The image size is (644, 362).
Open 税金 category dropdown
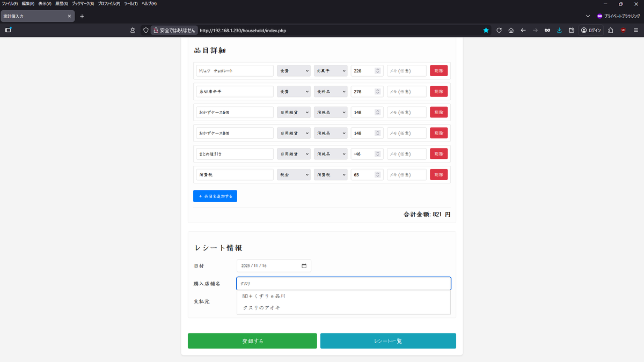point(294,174)
